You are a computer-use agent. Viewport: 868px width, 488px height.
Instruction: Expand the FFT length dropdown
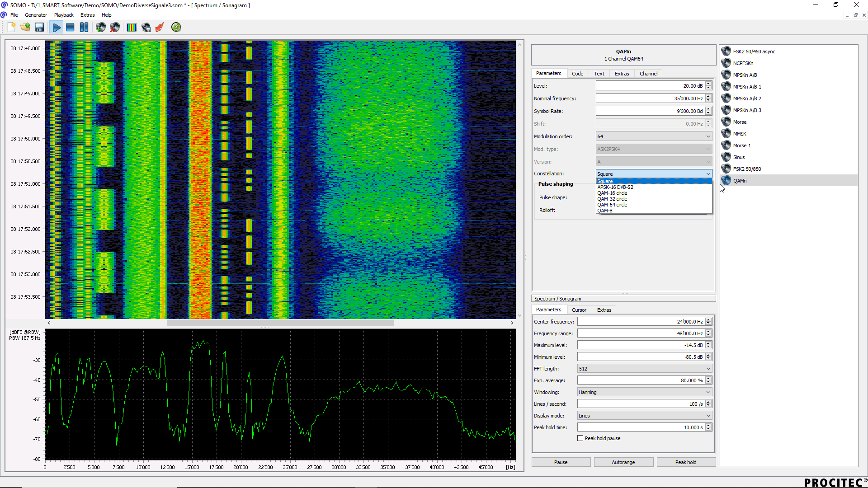coord(645,369)
